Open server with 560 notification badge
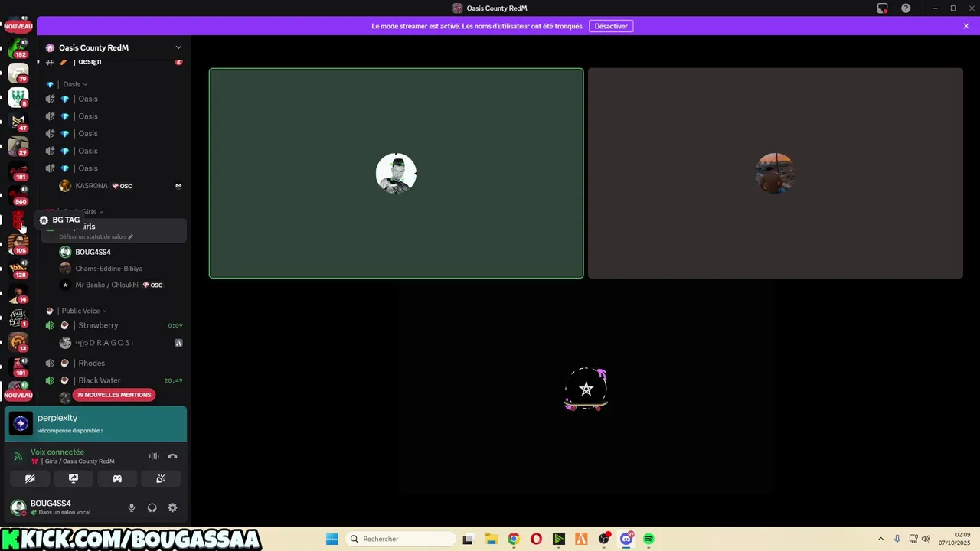 click(x=18, y=195)
